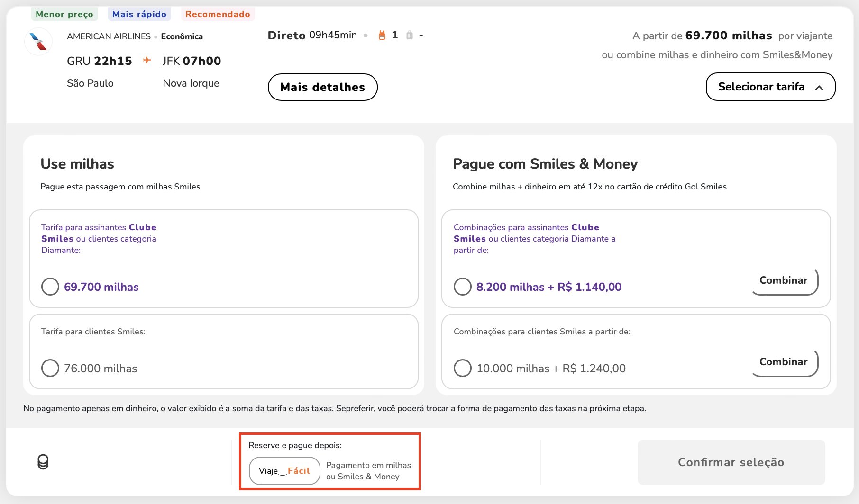Click the 'Use milhas' heading

[77, 164]
